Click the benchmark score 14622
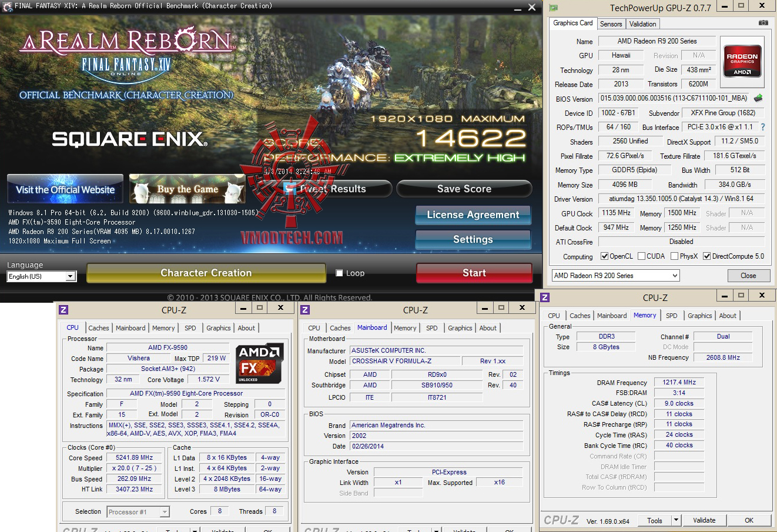 click(471, 139)
